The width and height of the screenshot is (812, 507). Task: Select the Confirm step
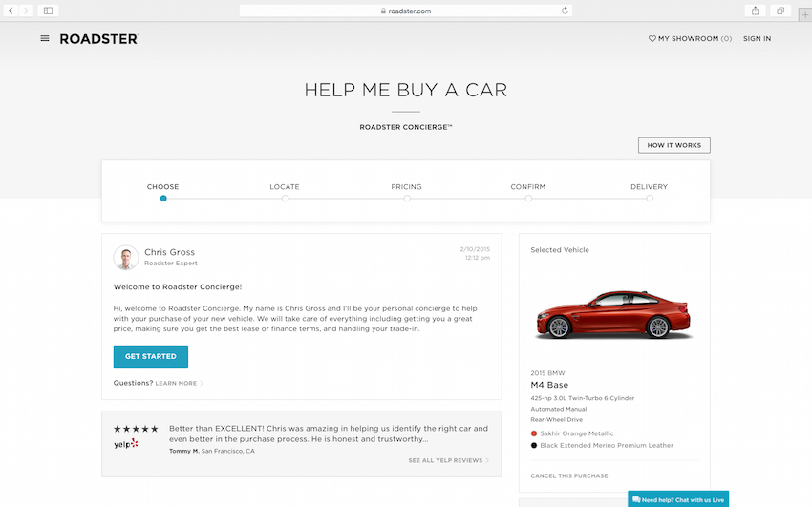pos(527,187)
